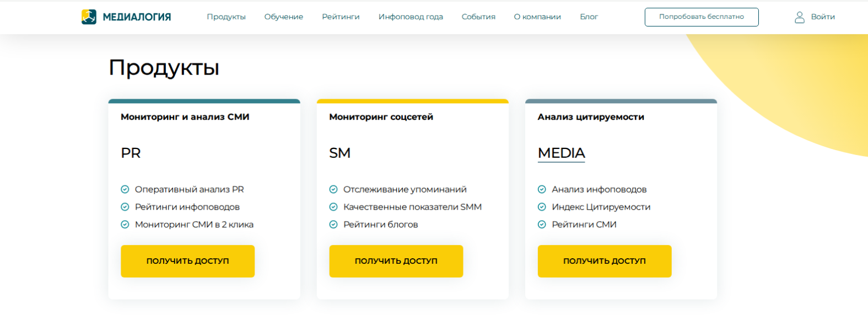Viewport: 868px width, 325px height.
Task: Open the Обучение menu item
Action: pyautogui.click(x=284, y=17)
